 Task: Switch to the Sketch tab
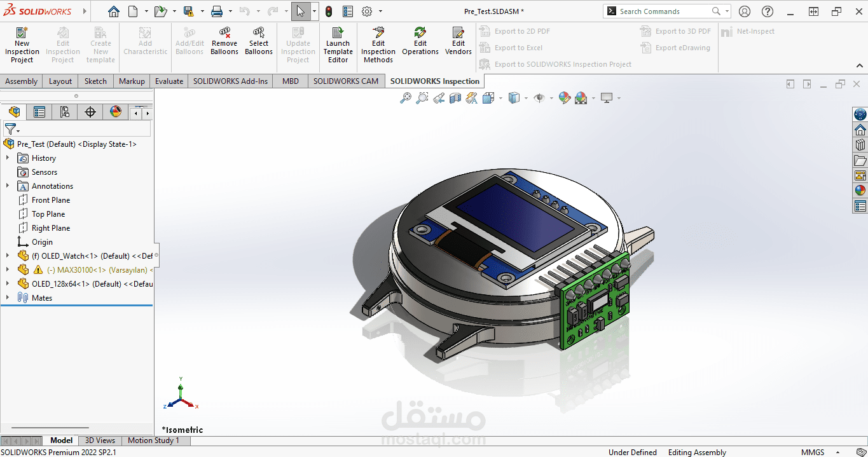point(95,81)
